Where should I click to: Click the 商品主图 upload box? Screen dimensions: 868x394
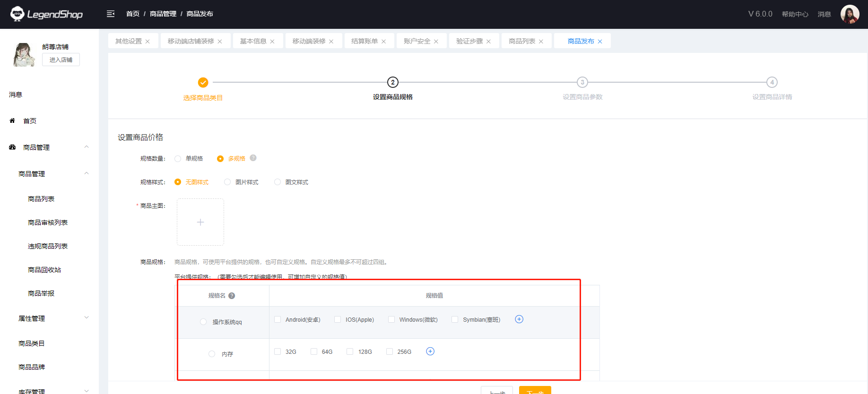click(x=200, y=222)
